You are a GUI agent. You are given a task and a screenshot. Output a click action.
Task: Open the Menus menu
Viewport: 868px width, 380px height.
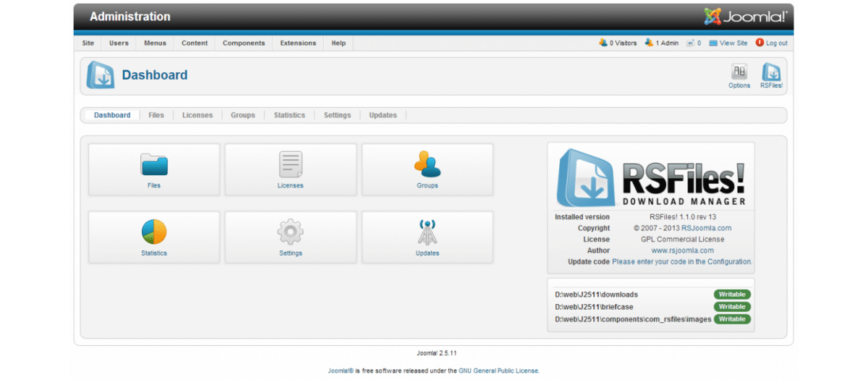tap(155, 43)
